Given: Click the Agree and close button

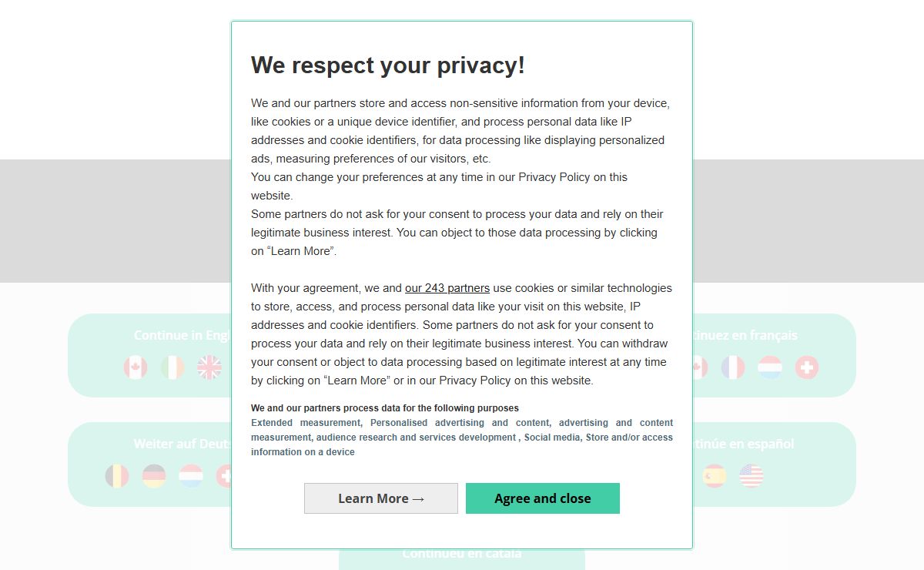Looking at the screenshot, I should pos(543,498).
